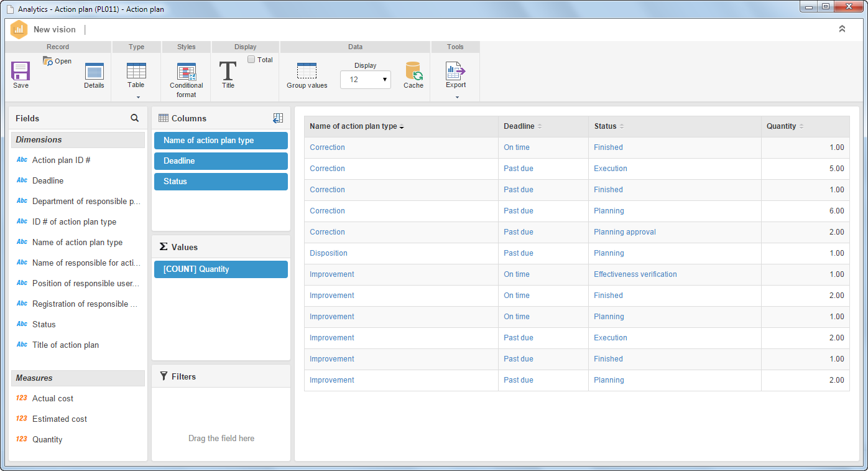Click the orange Analytics logo icon
This screenshot has height=471, width=868.
pos(19,29)
